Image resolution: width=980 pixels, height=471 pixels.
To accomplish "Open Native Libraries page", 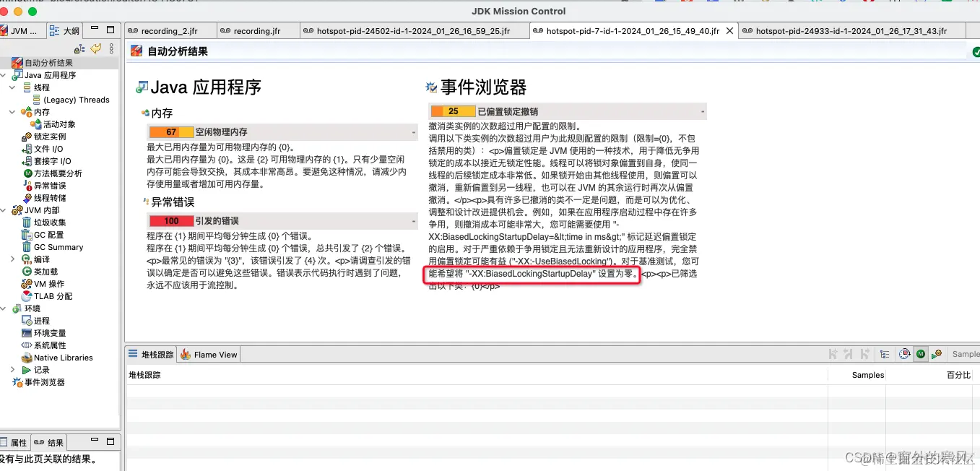I will click(x=64, y=358).
